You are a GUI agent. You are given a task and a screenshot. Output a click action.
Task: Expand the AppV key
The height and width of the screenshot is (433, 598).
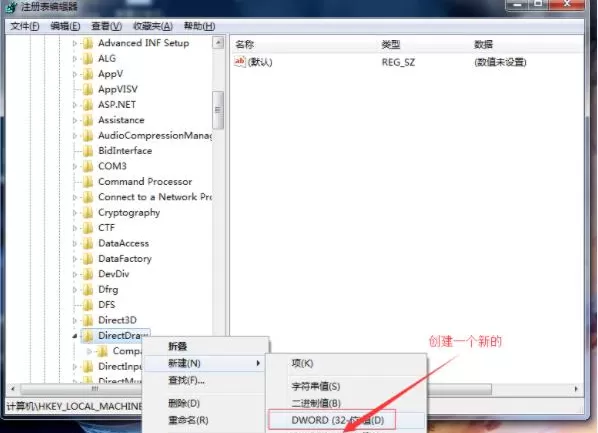click(x=75, y=74)
